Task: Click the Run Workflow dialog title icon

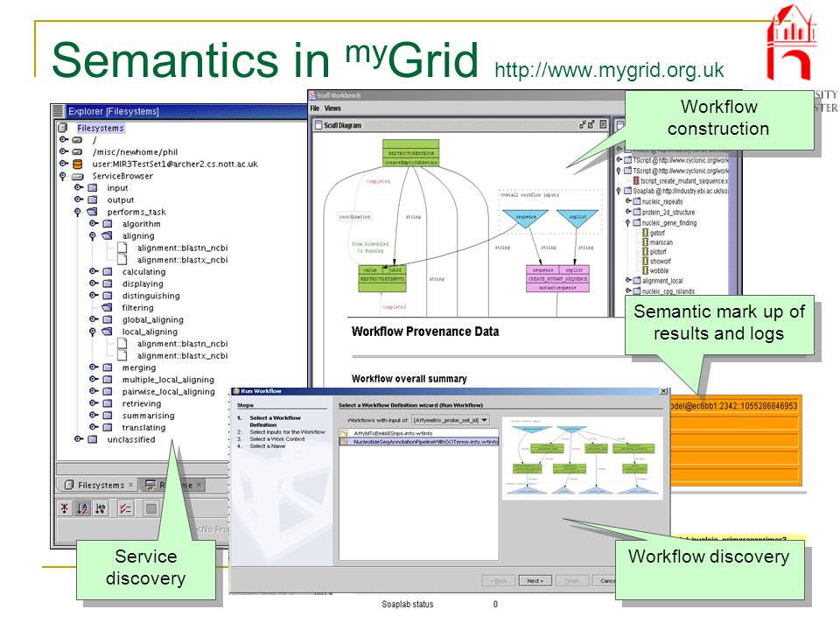Action: pos(235,391)
